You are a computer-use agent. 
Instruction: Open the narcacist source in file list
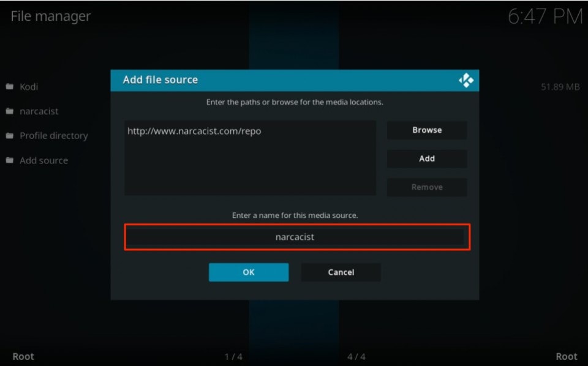[39, 111]
